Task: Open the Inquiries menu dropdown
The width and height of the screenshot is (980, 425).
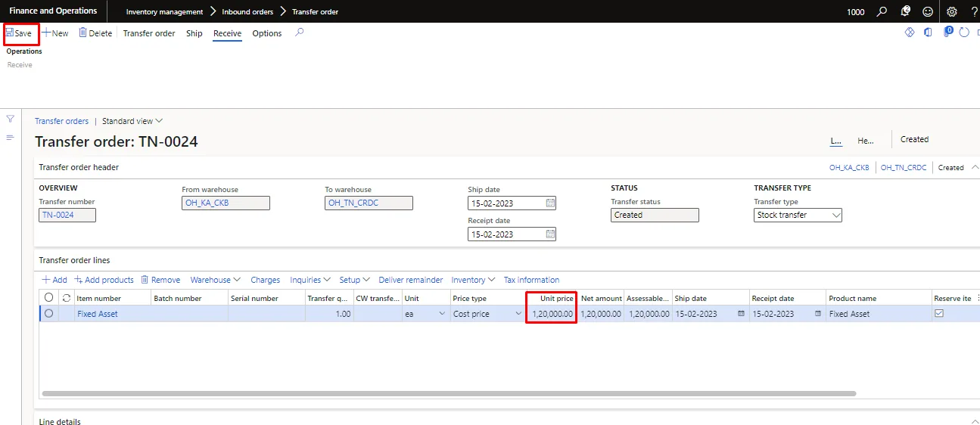Action: click(x=310, y=280)
